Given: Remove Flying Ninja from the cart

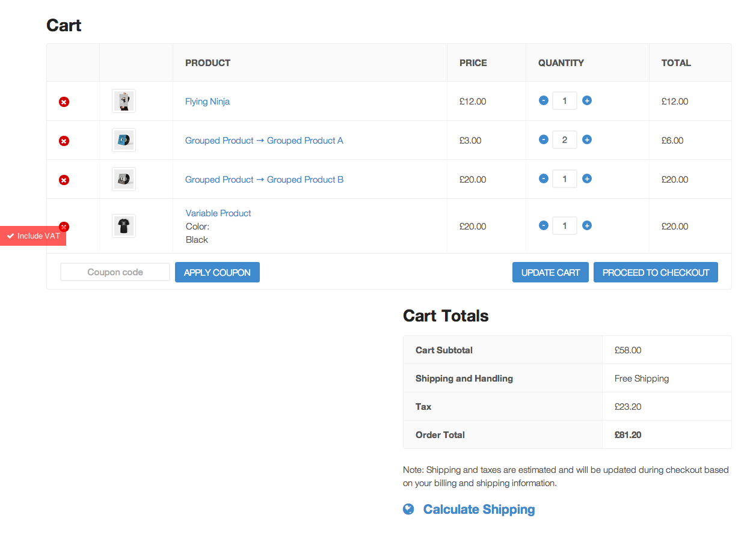Looking at the screenshot, I should (x=64, y=102).
